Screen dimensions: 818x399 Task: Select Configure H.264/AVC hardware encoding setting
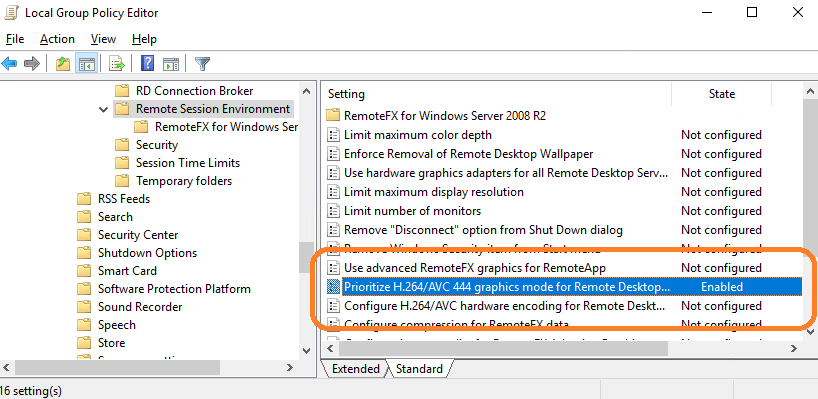(505, 306)
